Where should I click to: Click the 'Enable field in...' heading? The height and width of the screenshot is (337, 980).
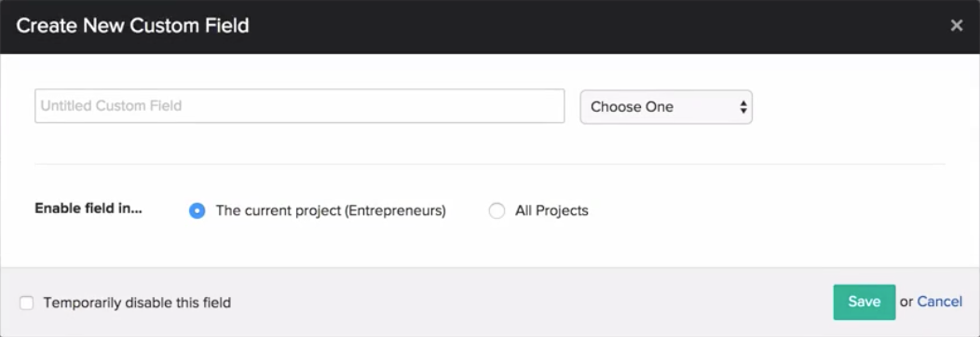(88, 209)
